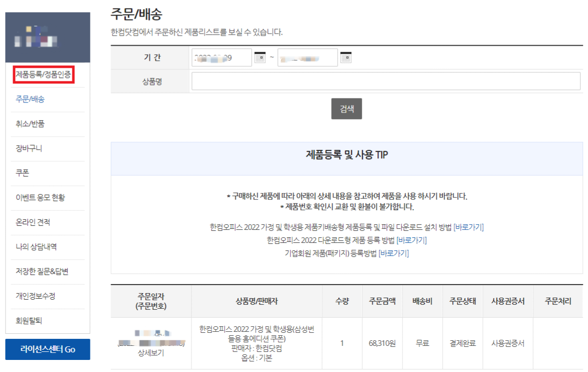Click the blurred profile image in sidebar
Viewport: 588px width, 372px height.
click(x=36, y=37)
